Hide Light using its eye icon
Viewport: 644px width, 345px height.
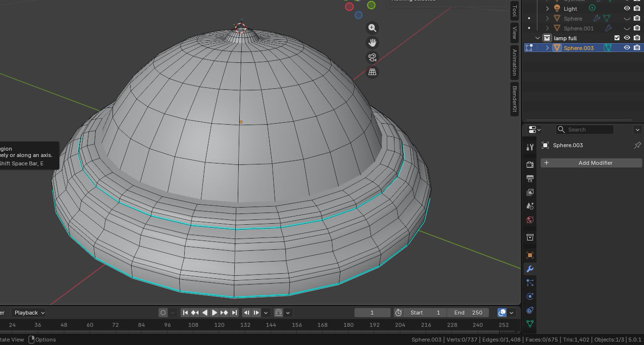tap(627, 8)
